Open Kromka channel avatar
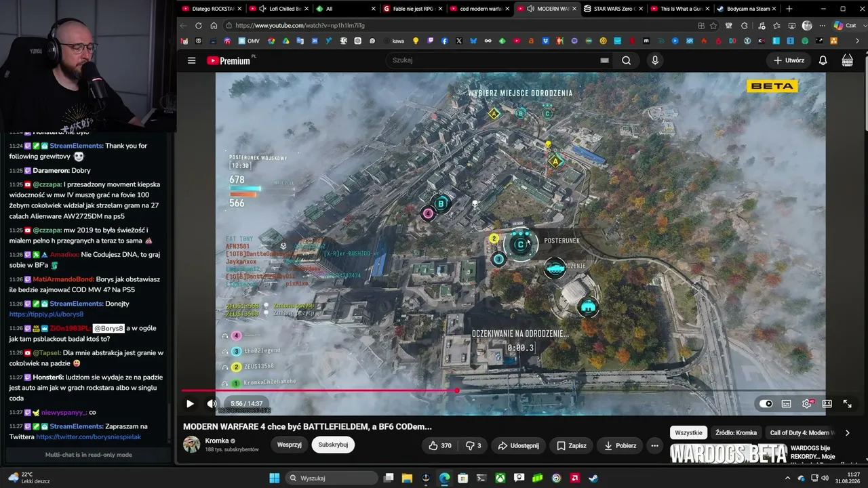The image size is (868, 488). pyautogui.click(x=192, y=444)
